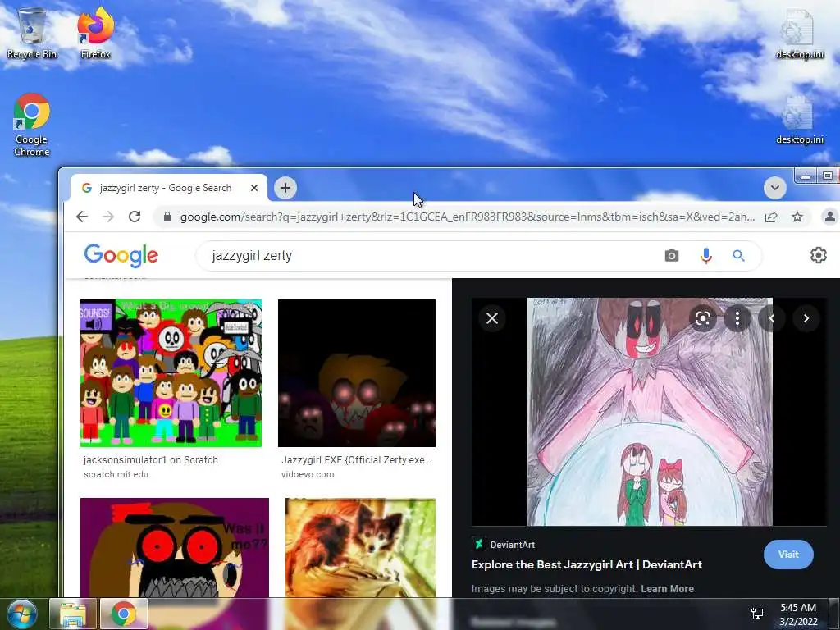Open the Chrome profile avatar menu
840x630 pixels.
tap(829, 217)
